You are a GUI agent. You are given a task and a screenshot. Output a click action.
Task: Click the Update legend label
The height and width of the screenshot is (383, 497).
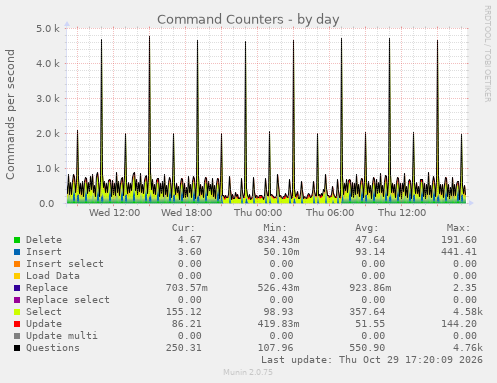click(x=44, y=324)
